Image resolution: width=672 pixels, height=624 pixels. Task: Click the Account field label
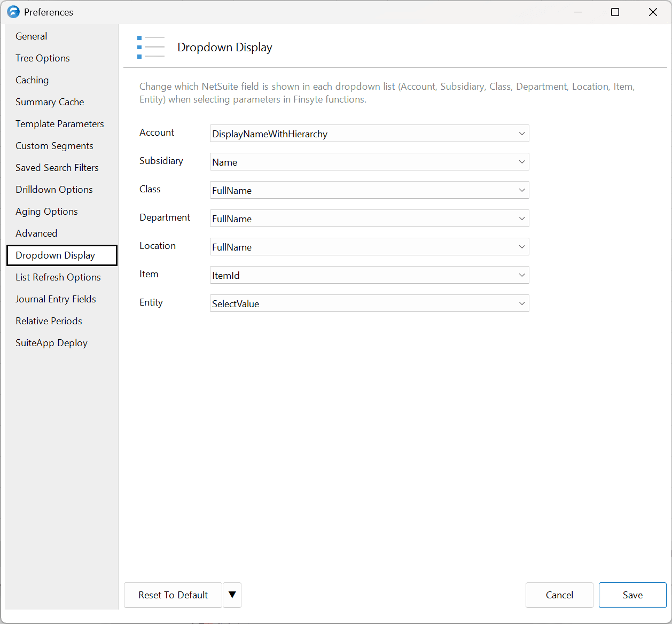click(157, 132)
